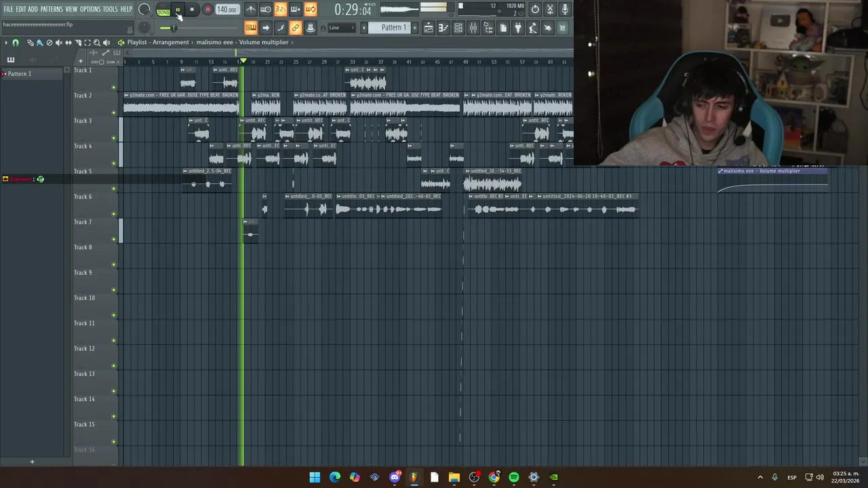868x488 pixels.
Task: Click the Spotify taskbar icon
Action: coord(514,477)
